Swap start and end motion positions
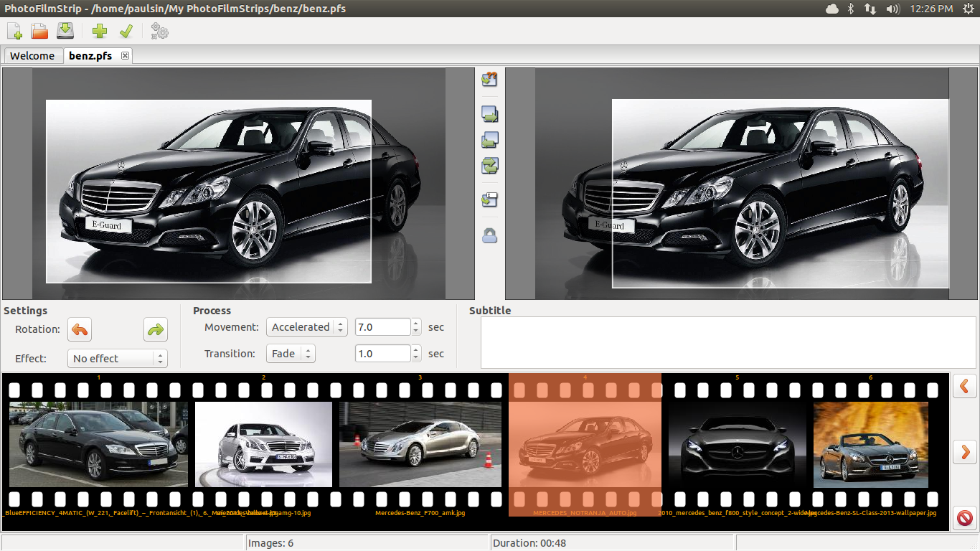The image size is (980, 551). 490,166
